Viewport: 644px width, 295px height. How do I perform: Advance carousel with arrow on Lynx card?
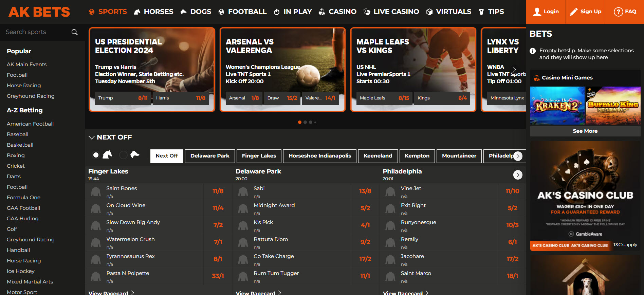click(x=514, y=70)
